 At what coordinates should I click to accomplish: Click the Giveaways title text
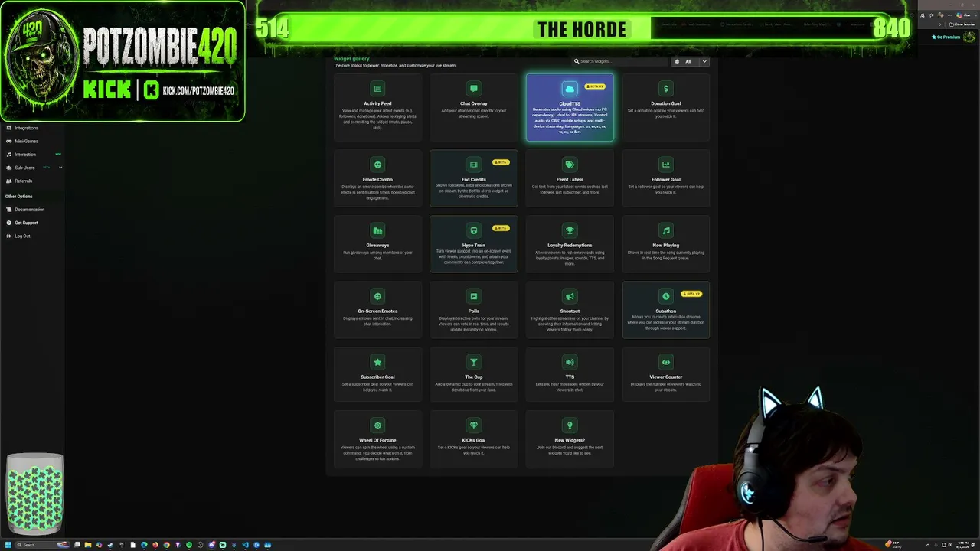(377, 245)
